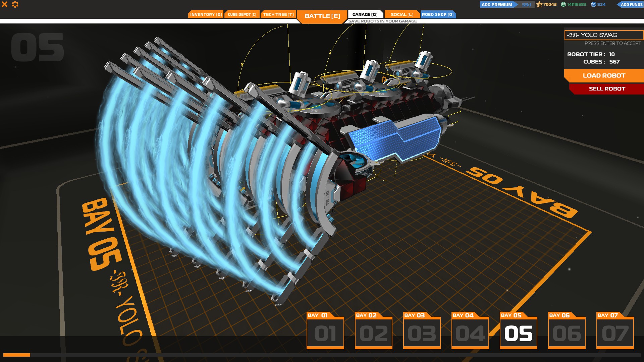Select garage Bay 07 slot

[615, 330]
